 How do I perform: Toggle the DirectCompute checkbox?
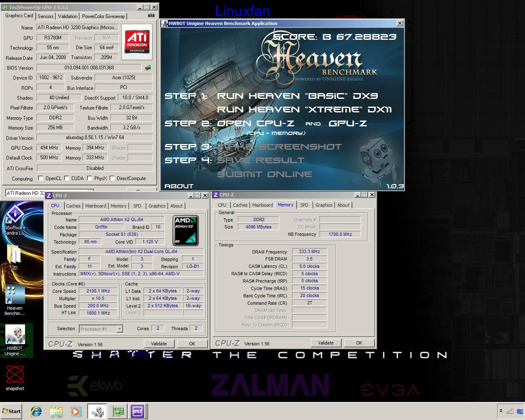click(x=112, y=178)
